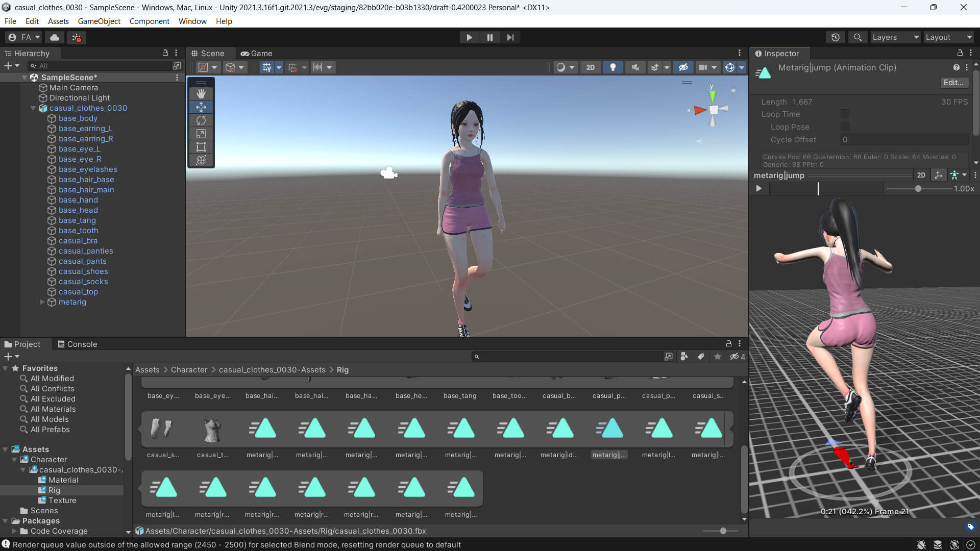Toggle scene lighting bulb
The height and width of the screenshot is (551, 980).
click(x=612, y=67)
